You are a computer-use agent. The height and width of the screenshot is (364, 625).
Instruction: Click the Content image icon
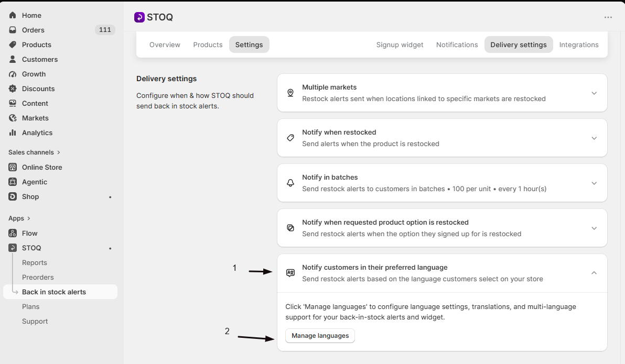(x=13, y=103)
